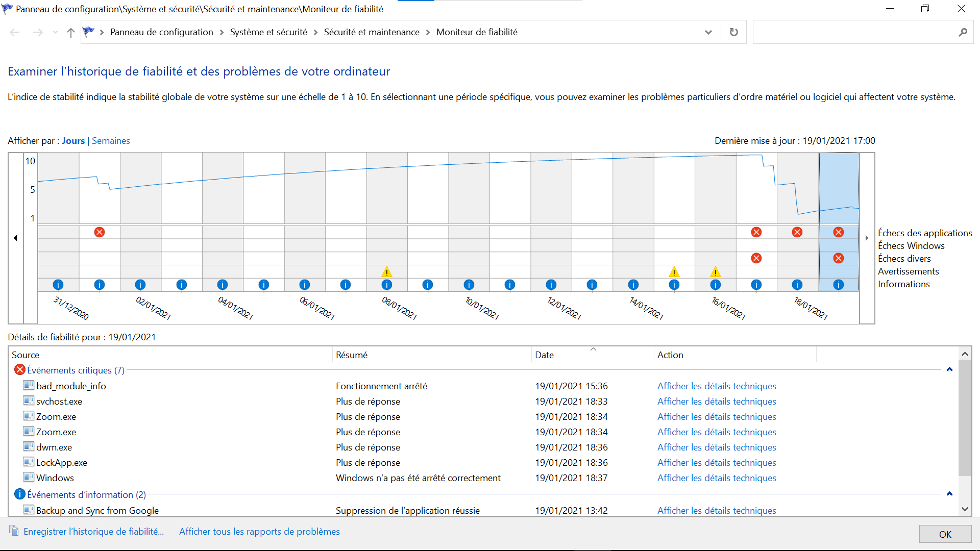
Task: Click the warning triangle on 15/01/2021
Action: tap(674, 271)
